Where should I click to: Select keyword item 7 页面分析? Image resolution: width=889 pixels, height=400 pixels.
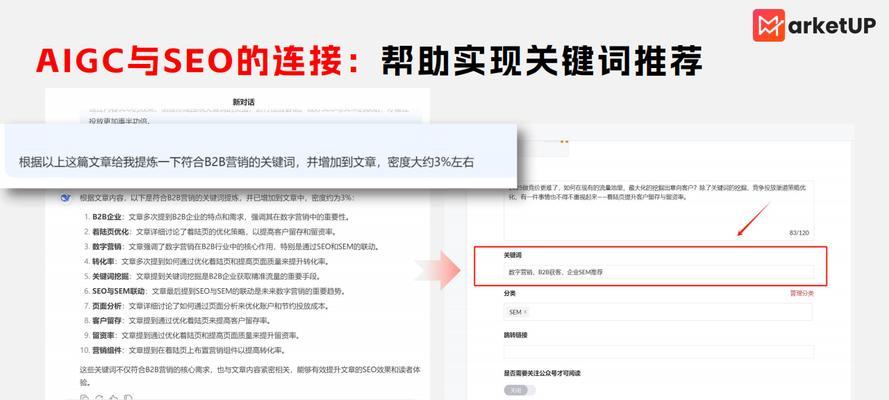pos(206,306)
